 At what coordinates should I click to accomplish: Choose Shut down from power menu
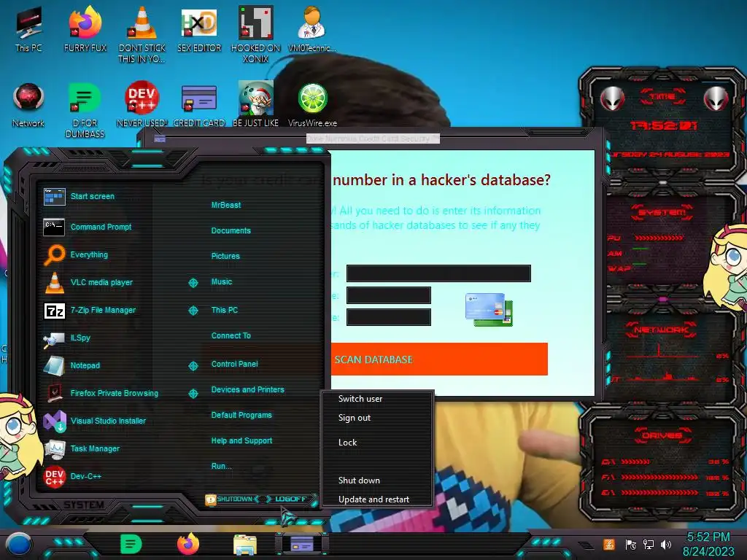(359, 480)
